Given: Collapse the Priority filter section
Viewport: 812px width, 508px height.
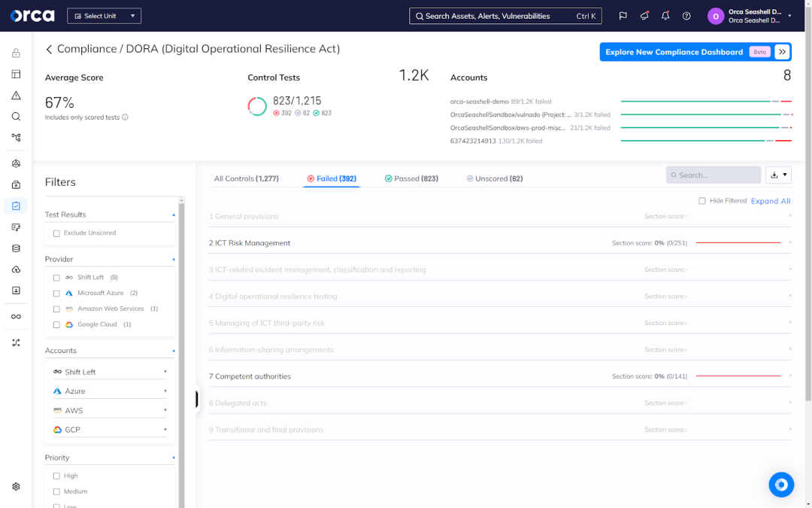Looking at the screenshot, I should [x=174, y=458].
